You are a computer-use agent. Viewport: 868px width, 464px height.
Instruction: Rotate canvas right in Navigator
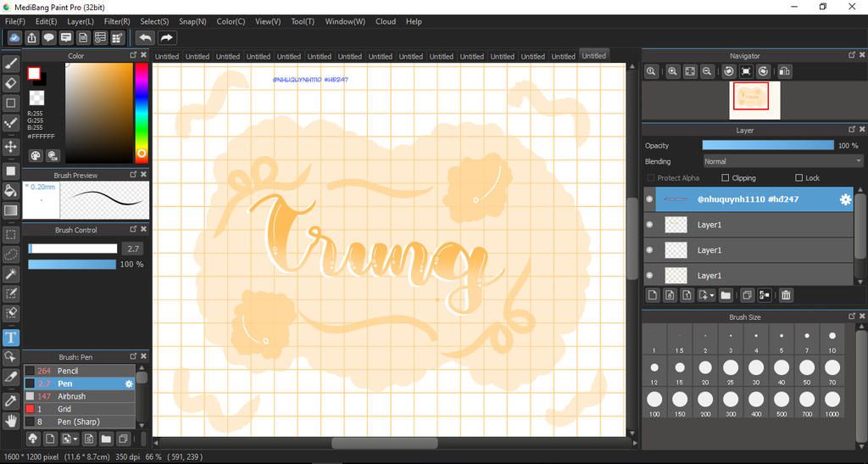coord(764,71)
